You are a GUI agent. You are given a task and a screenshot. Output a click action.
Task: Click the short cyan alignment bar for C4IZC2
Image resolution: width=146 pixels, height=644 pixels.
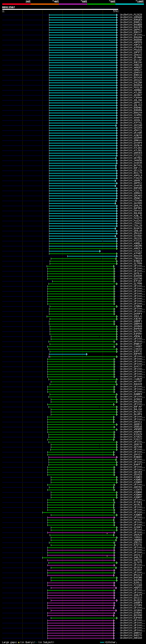click(75, 251)
